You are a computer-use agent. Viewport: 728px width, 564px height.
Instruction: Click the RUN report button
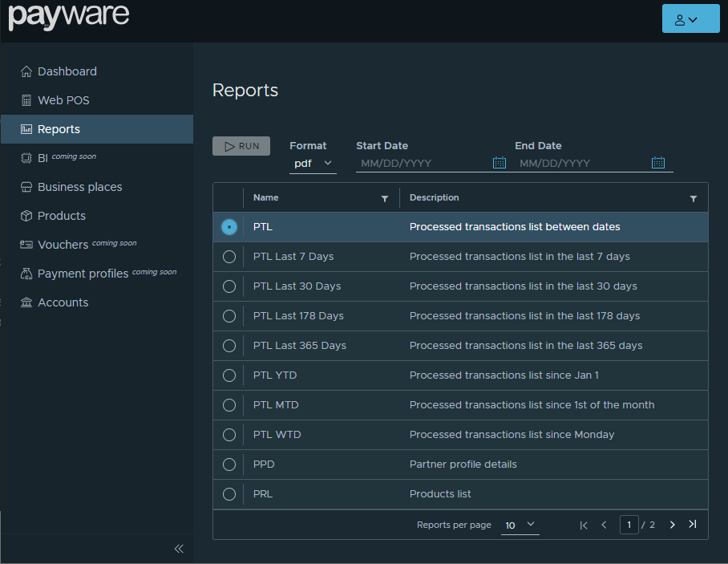(x=241, y=146)
